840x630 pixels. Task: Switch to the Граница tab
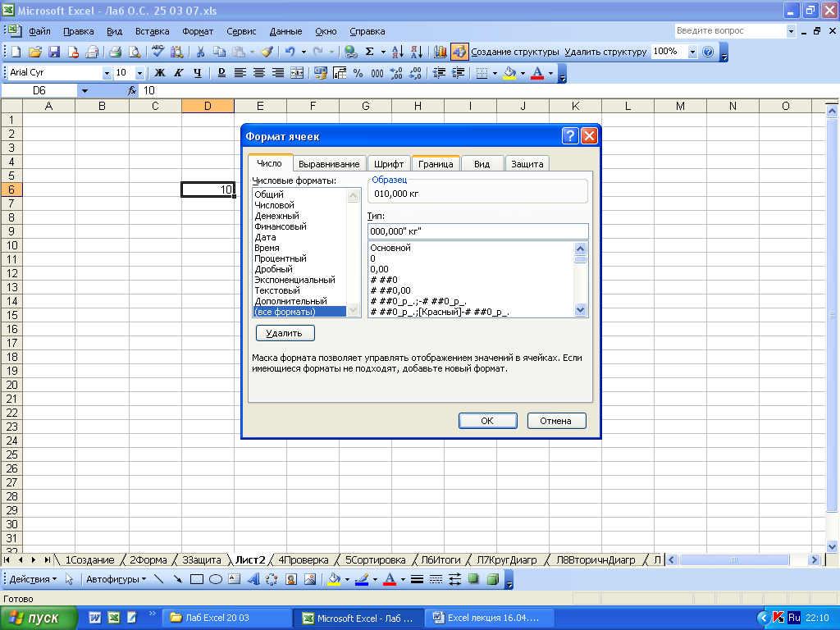pos(436,164)
